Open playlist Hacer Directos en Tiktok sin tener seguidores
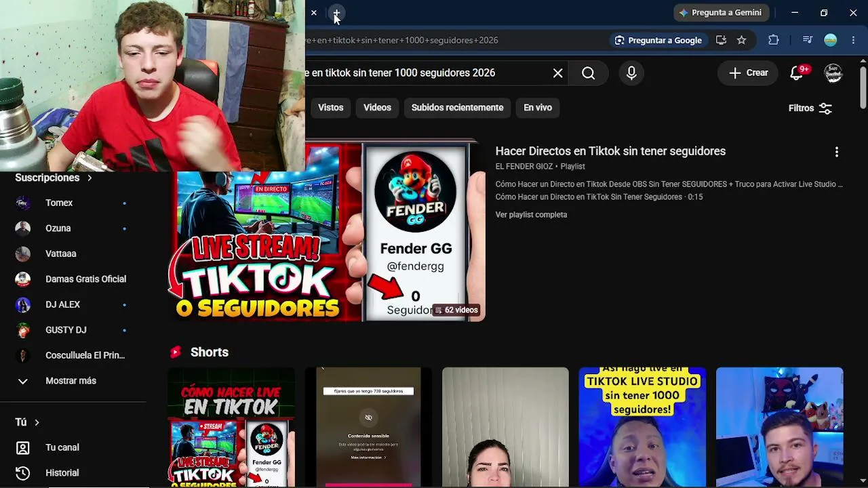This screenshot has width=868, height=488. pos(610,151)
